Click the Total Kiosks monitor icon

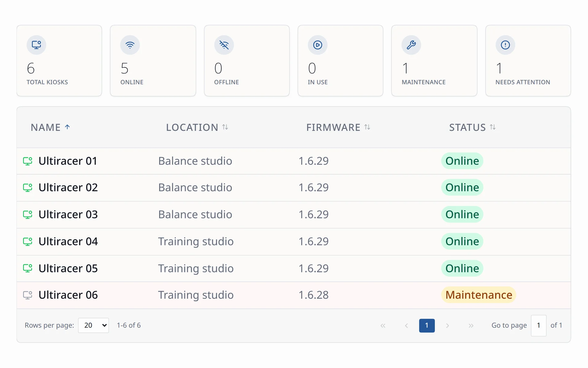pyautogui.click(x=36, y=45)
